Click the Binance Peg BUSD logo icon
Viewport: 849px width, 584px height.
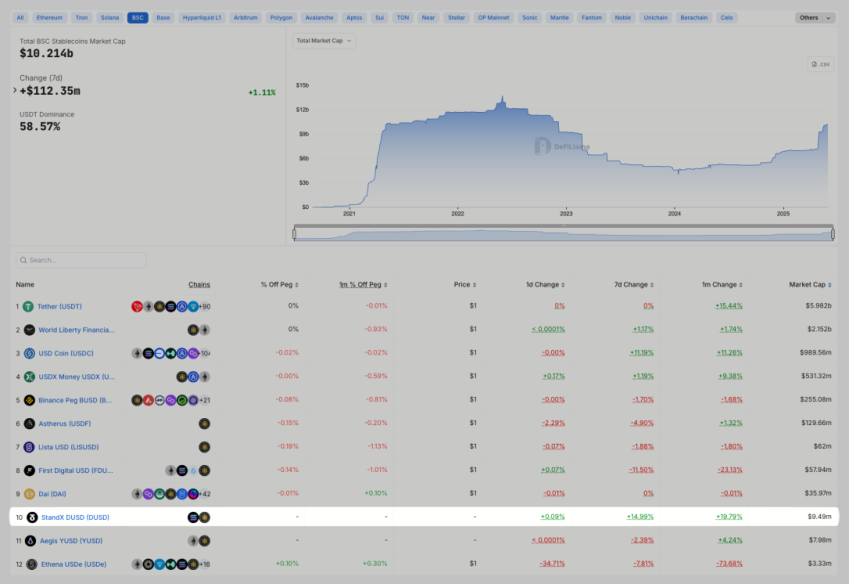[29, 400]
